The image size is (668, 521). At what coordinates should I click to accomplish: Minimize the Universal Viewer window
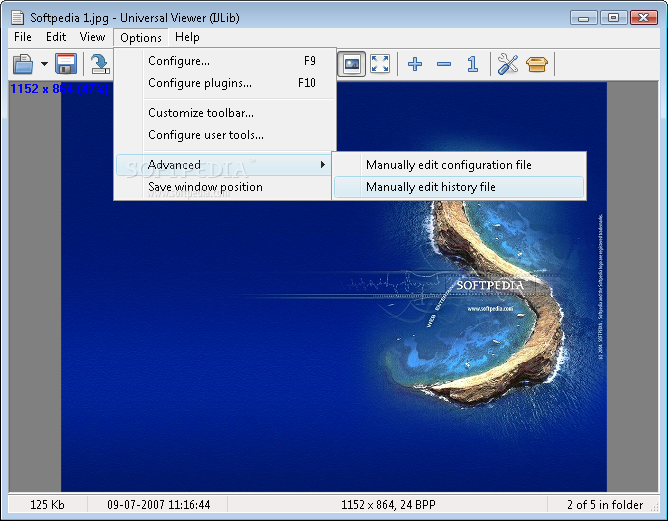(x=583, y=17)
